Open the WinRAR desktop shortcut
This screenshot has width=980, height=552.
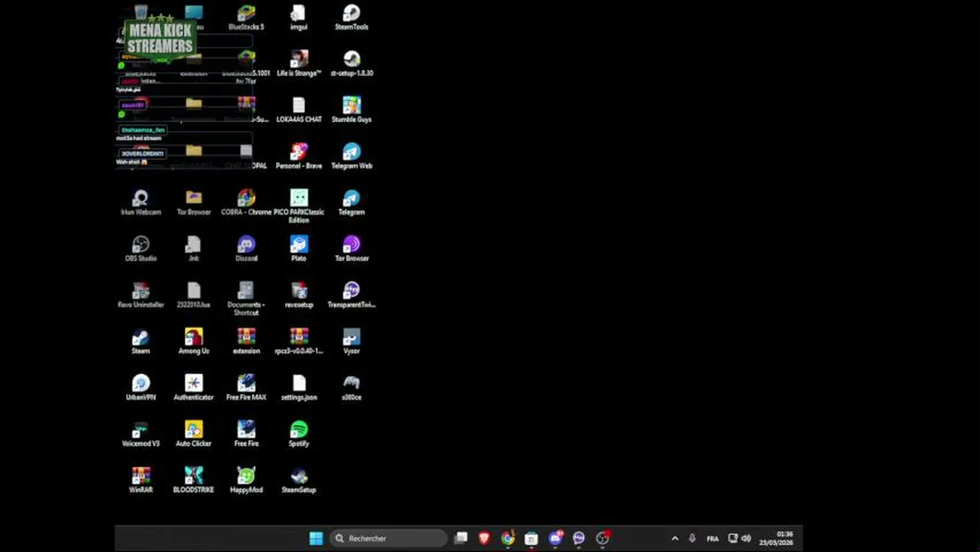point(140,481)
